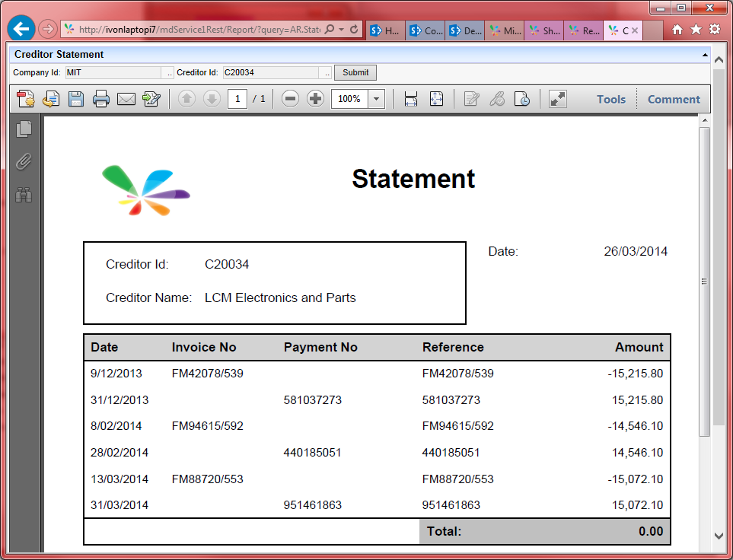Screen dimensions: 733x560
Task: Open the Comment pane
Action: click(x=674, y=100)
